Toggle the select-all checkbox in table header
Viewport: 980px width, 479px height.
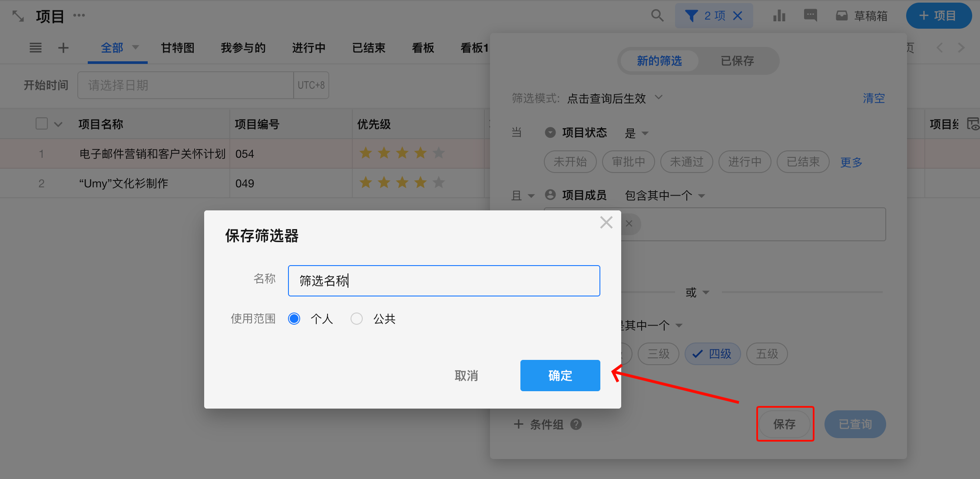(42, 124)
